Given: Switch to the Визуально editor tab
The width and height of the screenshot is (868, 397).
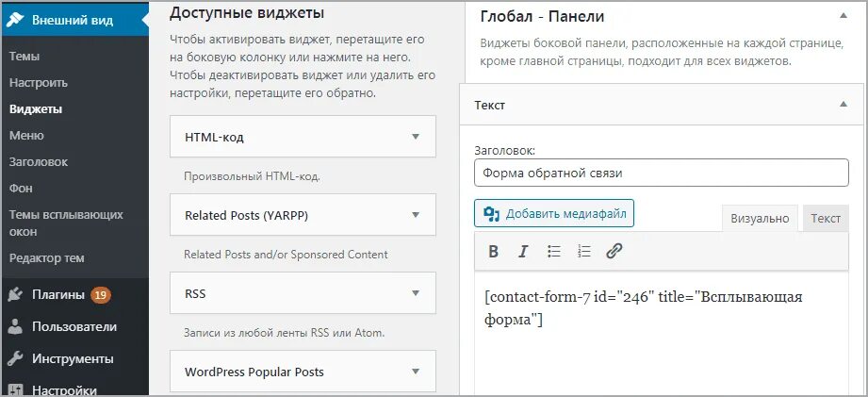Looking at the screenshot, I should point(760,218).
